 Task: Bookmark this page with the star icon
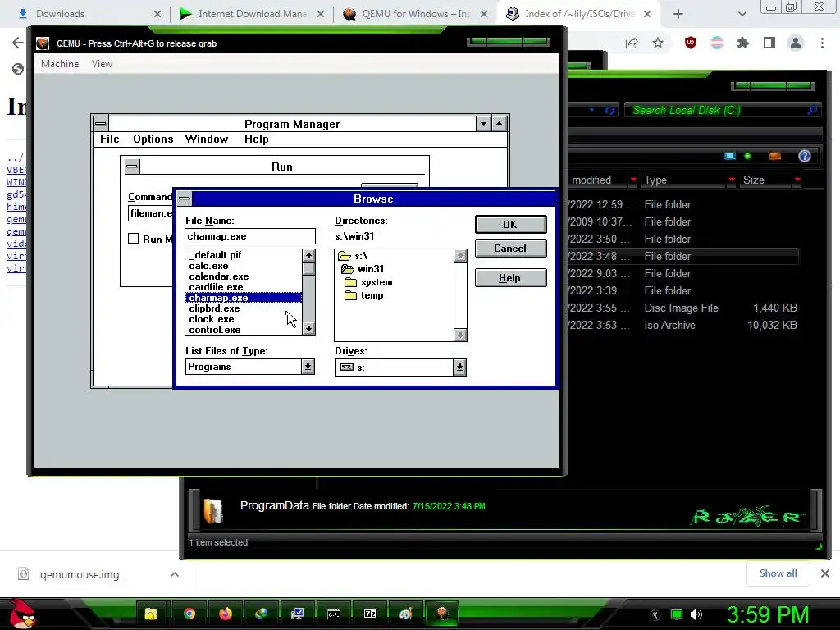(x=658, y=43)
